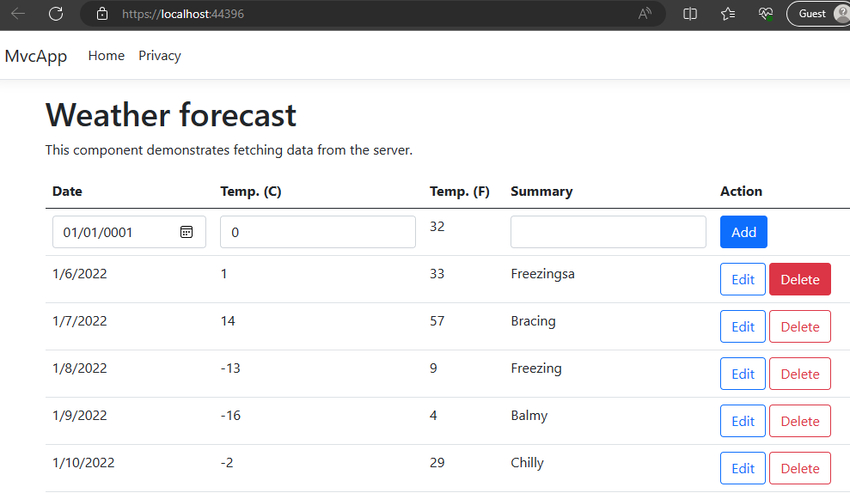Open the Guest profile button

click(x=819, y=14)
